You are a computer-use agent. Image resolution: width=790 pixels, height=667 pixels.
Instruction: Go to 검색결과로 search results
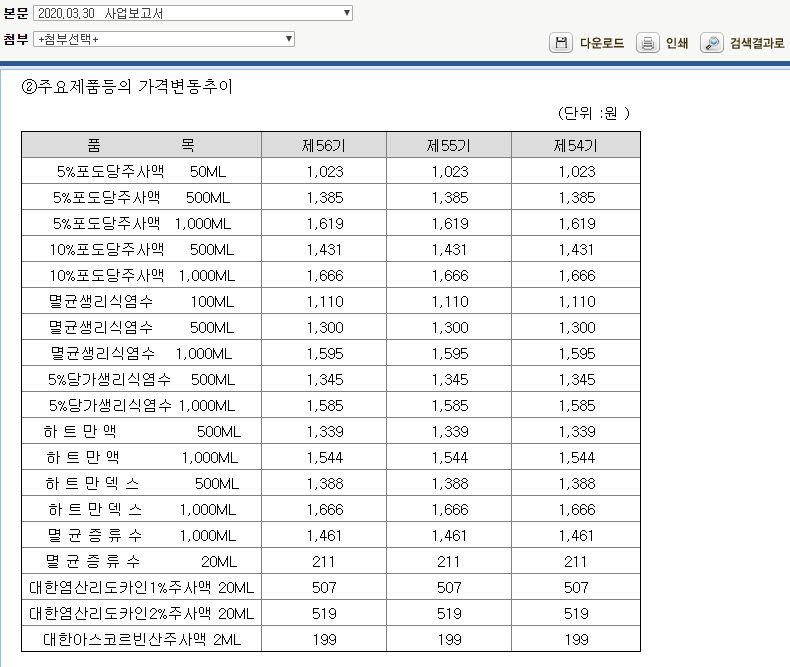pyautogui.click(x=757, y=43)
